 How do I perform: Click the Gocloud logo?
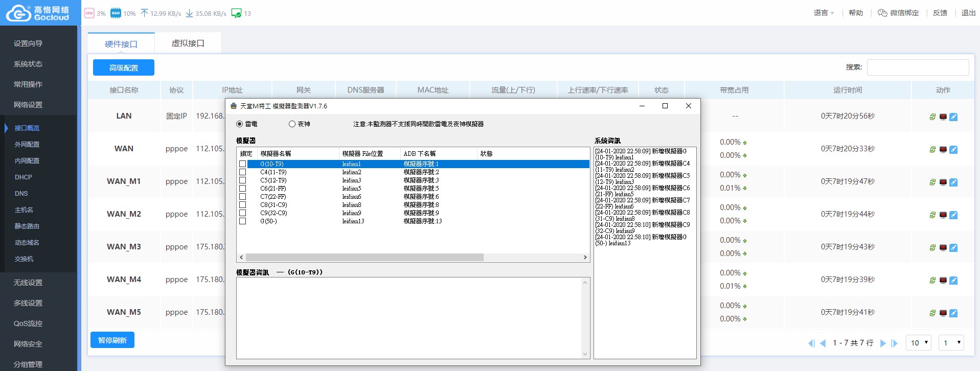point(38,13)
